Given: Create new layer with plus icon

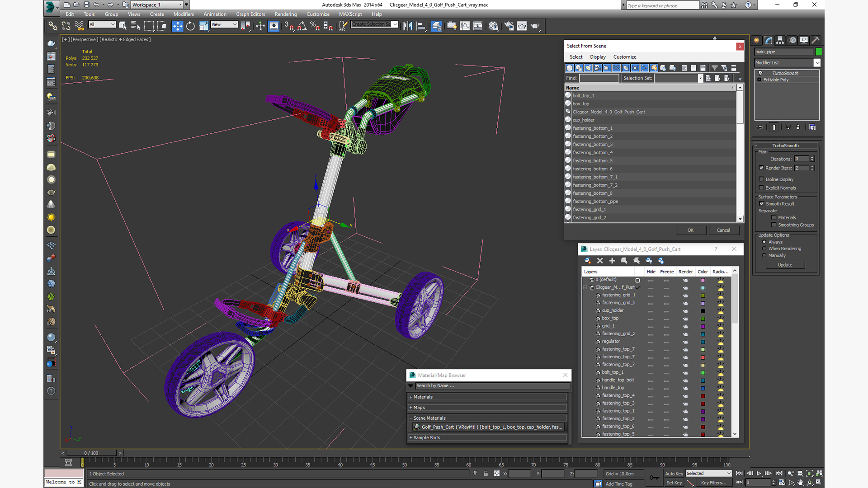Looking at the screenshot, I should click(x=612, y=261).
